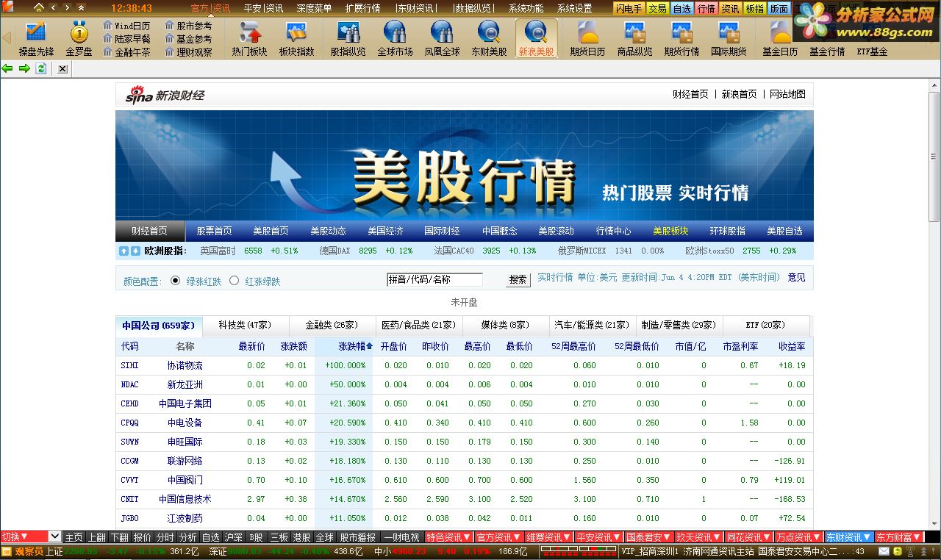Screen dimensions: 941x560
Task: Open the 期货日历 toolbar icon
Action: point(587,38)
